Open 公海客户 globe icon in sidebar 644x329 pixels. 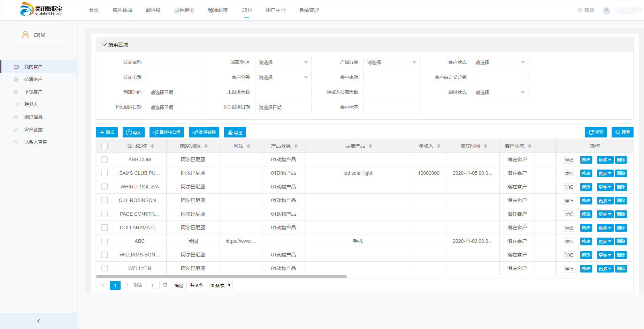pos(16,79)
